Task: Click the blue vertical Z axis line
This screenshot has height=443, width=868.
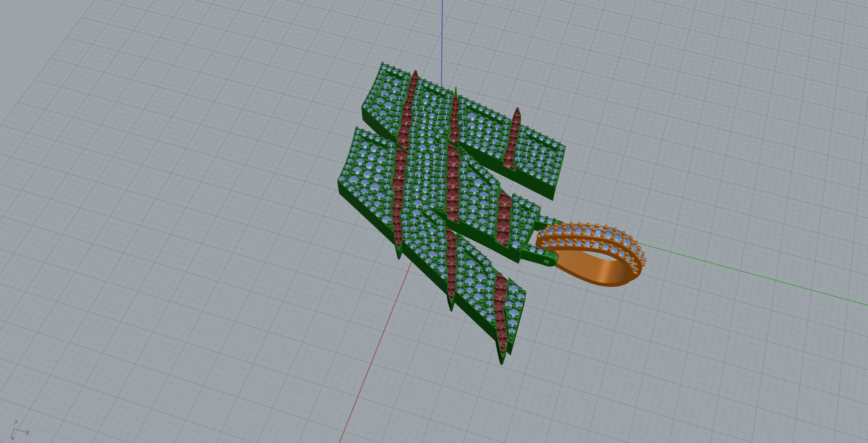Action: [442, 43]
